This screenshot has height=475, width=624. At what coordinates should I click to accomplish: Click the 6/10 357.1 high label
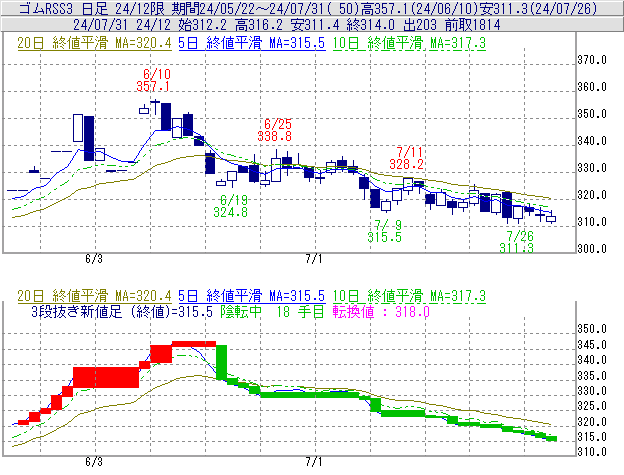(x=153, y=80)
